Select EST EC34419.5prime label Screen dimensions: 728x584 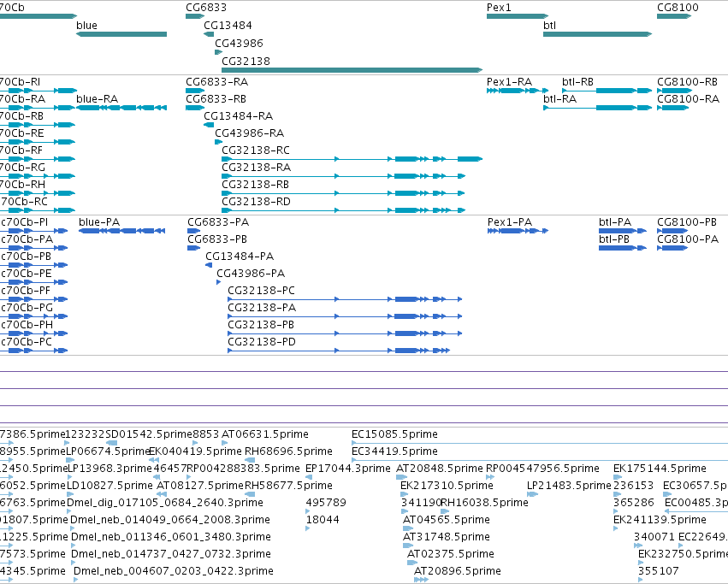pos(394,451)
